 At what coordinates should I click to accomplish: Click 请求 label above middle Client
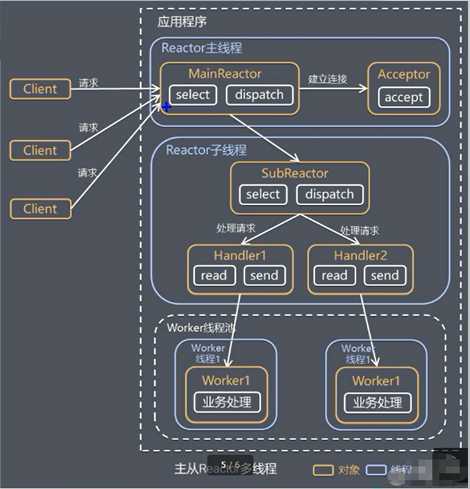click(88, 127)
